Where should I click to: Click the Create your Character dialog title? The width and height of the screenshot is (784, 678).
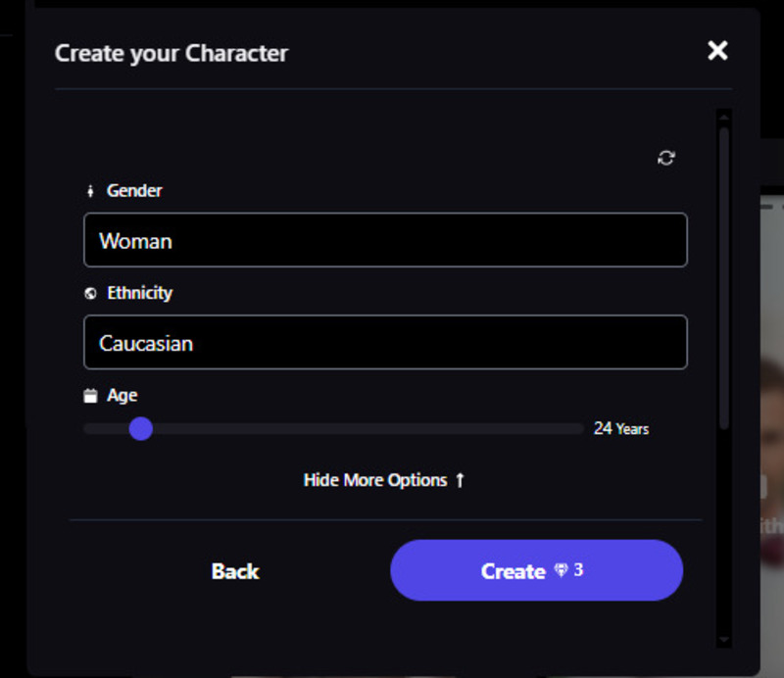click(171, 54)
